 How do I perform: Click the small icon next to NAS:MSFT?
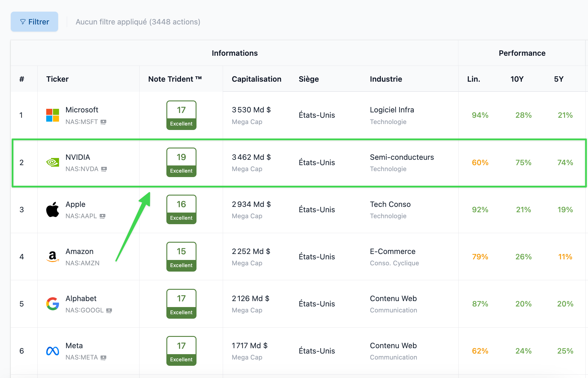point(103,122)
